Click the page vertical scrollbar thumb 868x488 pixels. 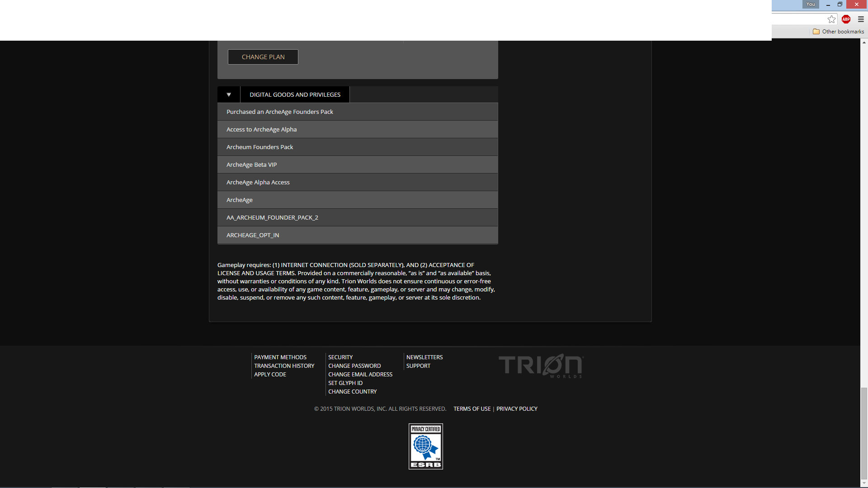(x=864, y=433)
